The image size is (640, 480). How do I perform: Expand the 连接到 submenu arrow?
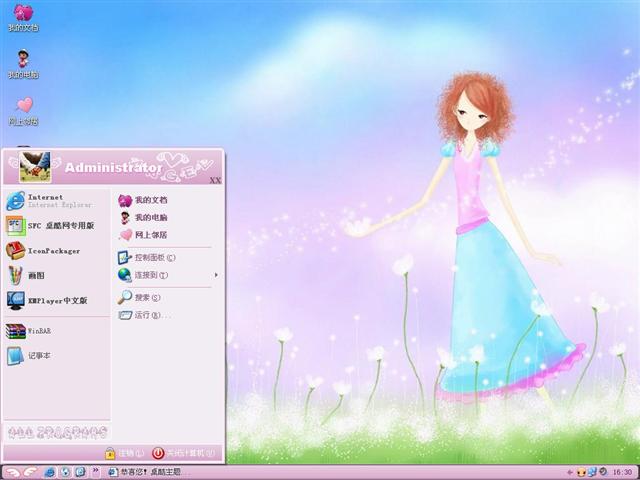[215, 275]
